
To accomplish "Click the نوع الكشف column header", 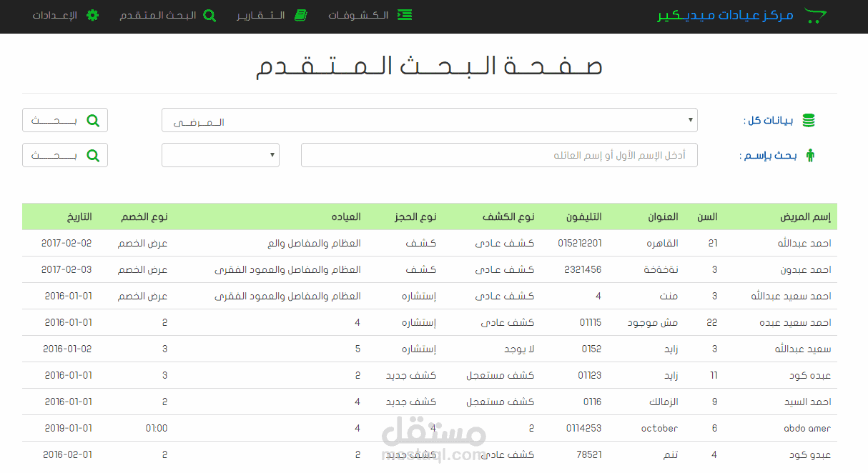I will tap(507, 216).
